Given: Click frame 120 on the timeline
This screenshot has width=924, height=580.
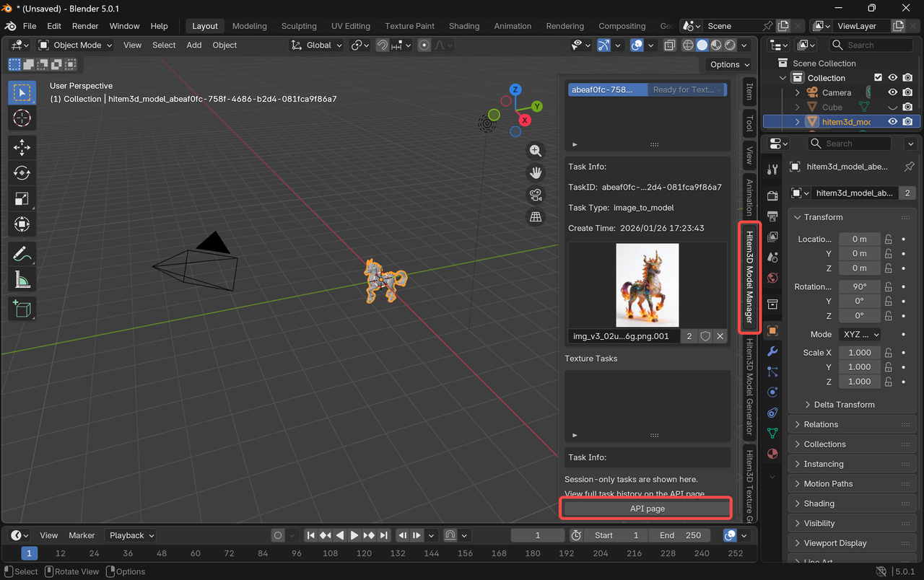Looking at the screenshot, I should (364, 553).
